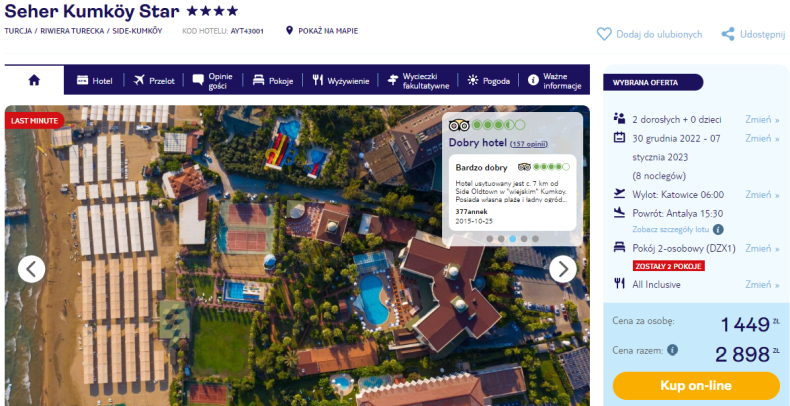This screenshot has width=790, height=406.
Task: Add hotel to favorites with heart icon
Action: coord(604,34)
